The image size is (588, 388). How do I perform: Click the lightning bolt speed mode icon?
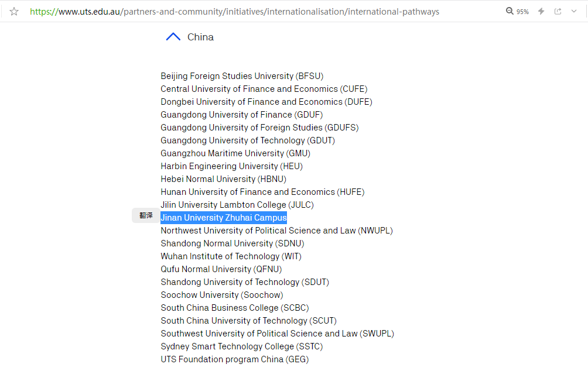(541, 11)
